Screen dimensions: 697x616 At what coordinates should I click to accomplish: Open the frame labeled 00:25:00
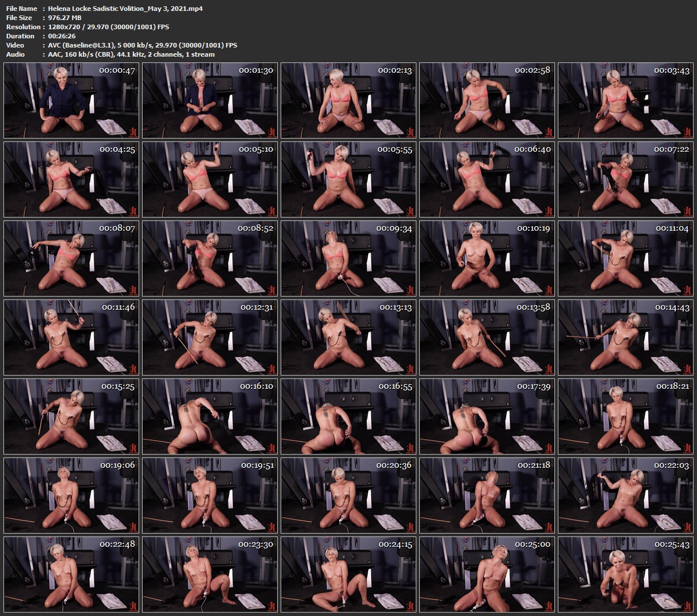[x=487, y=574]
